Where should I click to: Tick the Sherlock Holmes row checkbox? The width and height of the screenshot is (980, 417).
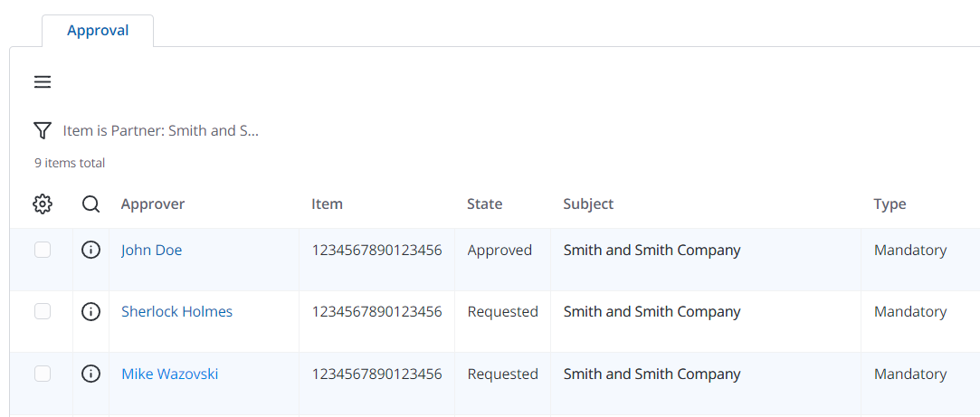point(43,312)
